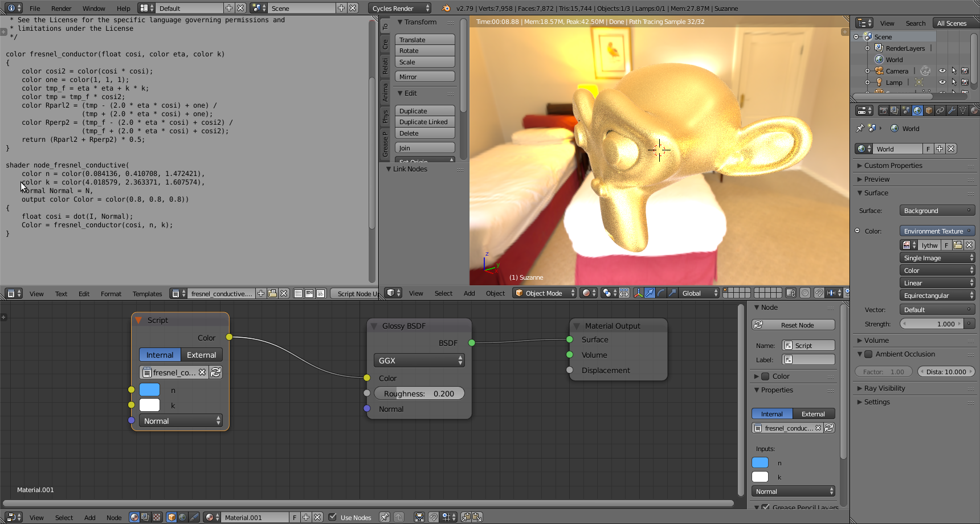Open the Cycles Render engine dropdown

click(x=399, y=8)
